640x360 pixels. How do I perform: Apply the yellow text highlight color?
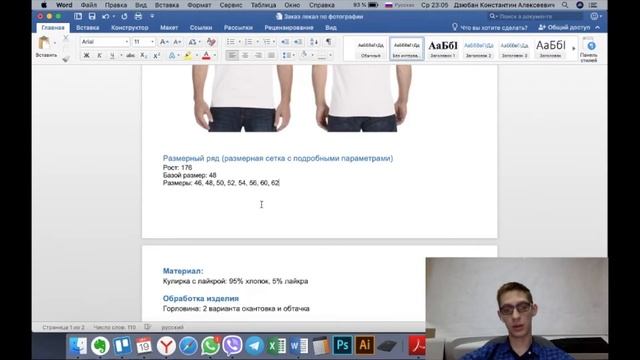[x=188, y=56]
